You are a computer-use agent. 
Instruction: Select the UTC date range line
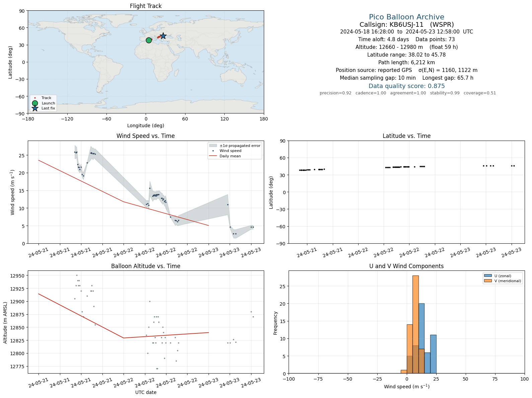click(406, 32)
